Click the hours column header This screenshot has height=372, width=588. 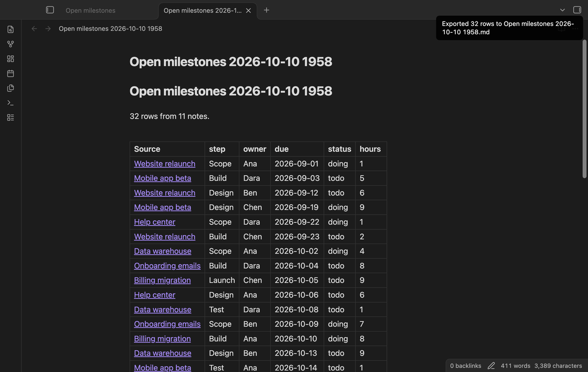(370, 149)
